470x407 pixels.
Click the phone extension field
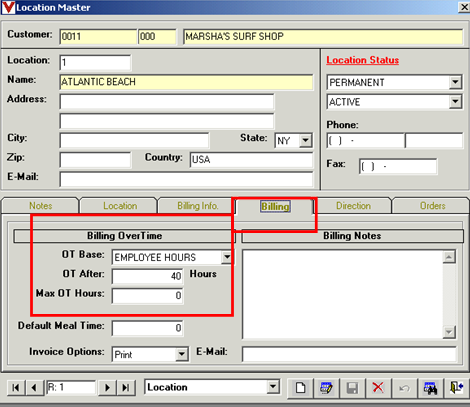coord(434,140)
